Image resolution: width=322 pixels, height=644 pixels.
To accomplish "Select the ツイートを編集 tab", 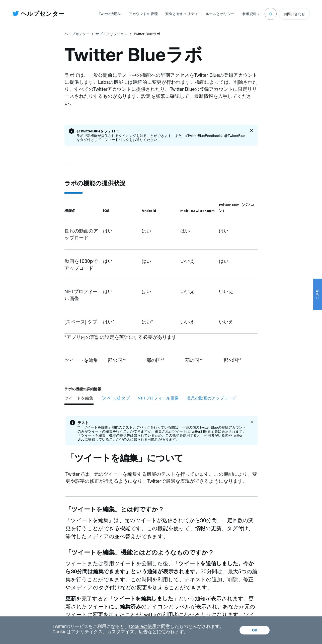I will [79, 398].
